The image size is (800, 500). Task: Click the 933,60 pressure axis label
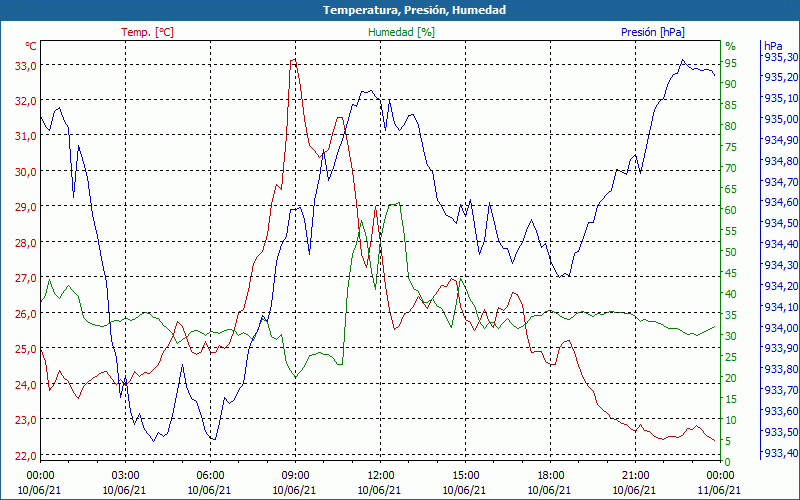tap(781, 411)
